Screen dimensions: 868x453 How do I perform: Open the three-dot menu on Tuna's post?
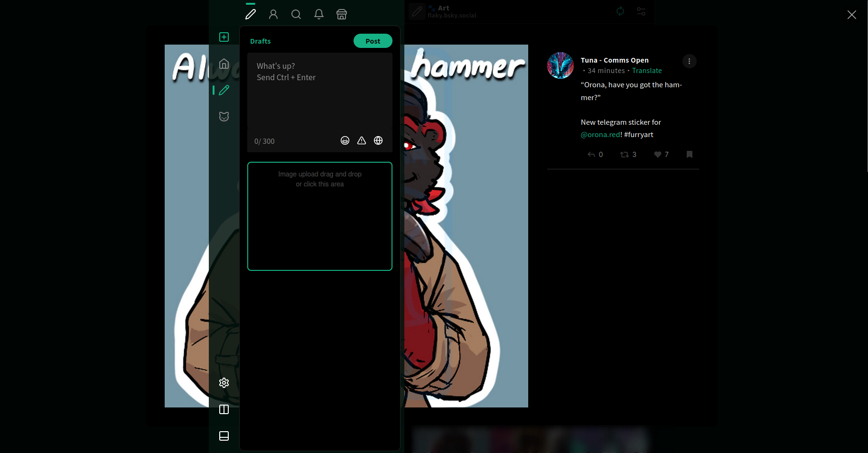689,61
